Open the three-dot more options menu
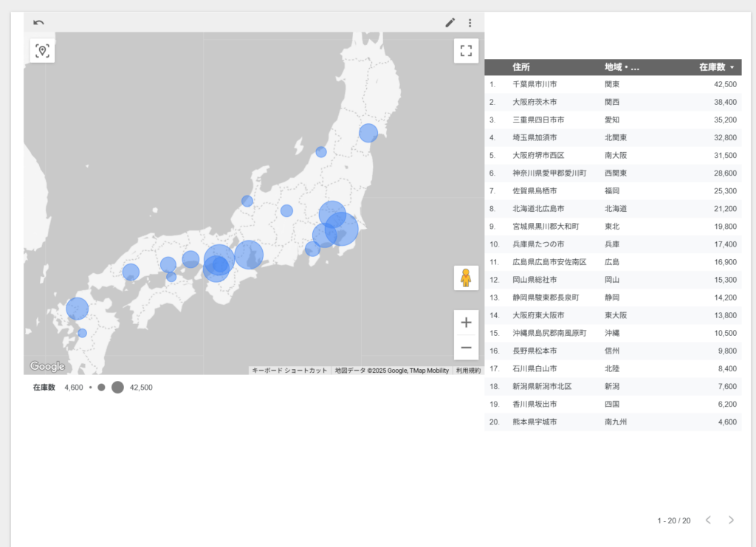The height and width of the screenshot is (547, 756). tap(470, 23)
